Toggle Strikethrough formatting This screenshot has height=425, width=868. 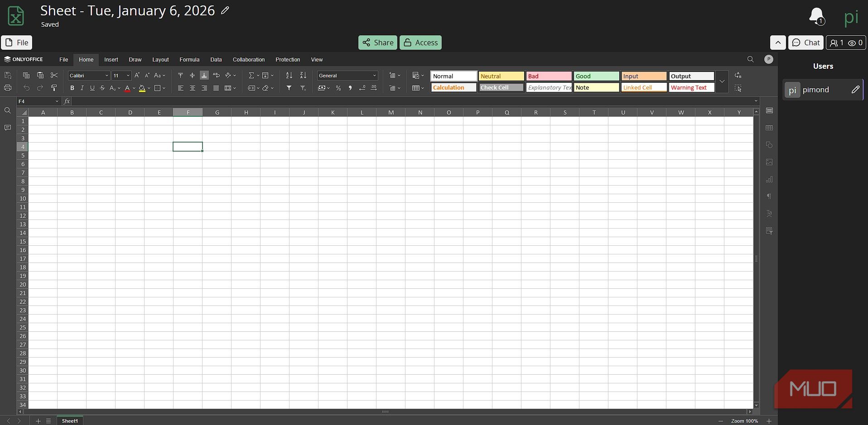[x=102, y=88]
